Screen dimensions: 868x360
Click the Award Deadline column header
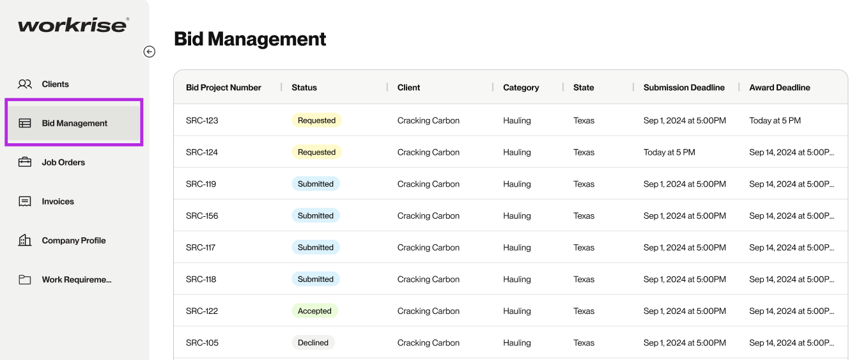point(780,88)
